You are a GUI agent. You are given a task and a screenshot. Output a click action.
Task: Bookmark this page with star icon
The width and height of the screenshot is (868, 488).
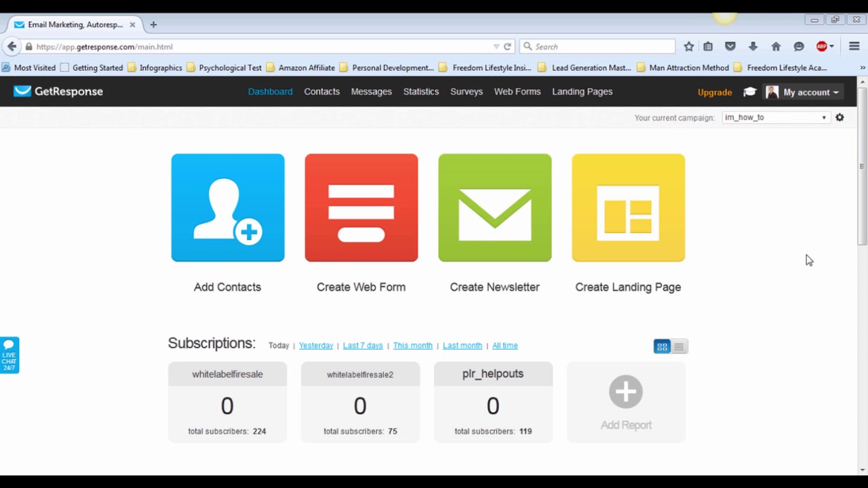point(689,47)
